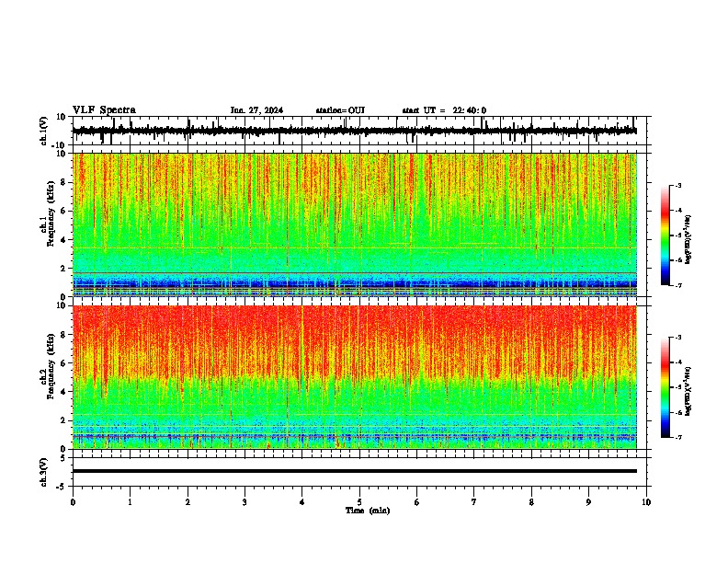This screenshot has width=728, height=563.
Task: Select the date text "Jan. 27, 2024"
Action: 256,110
